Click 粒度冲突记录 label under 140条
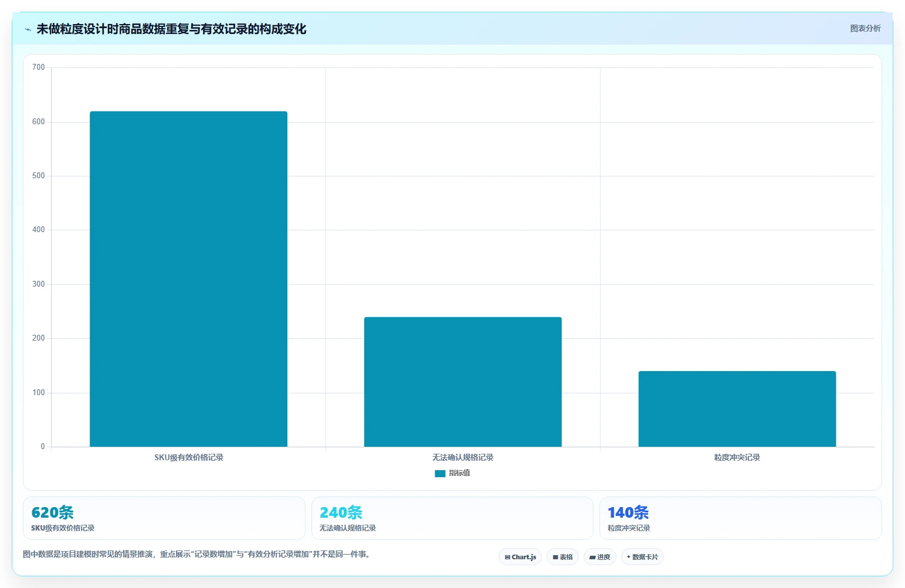905x588 pixels. pyautogui.click(x=629, y=528)
